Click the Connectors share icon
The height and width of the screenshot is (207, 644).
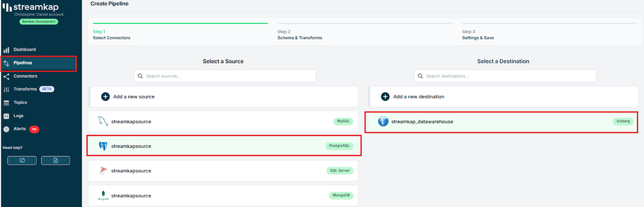6,77
